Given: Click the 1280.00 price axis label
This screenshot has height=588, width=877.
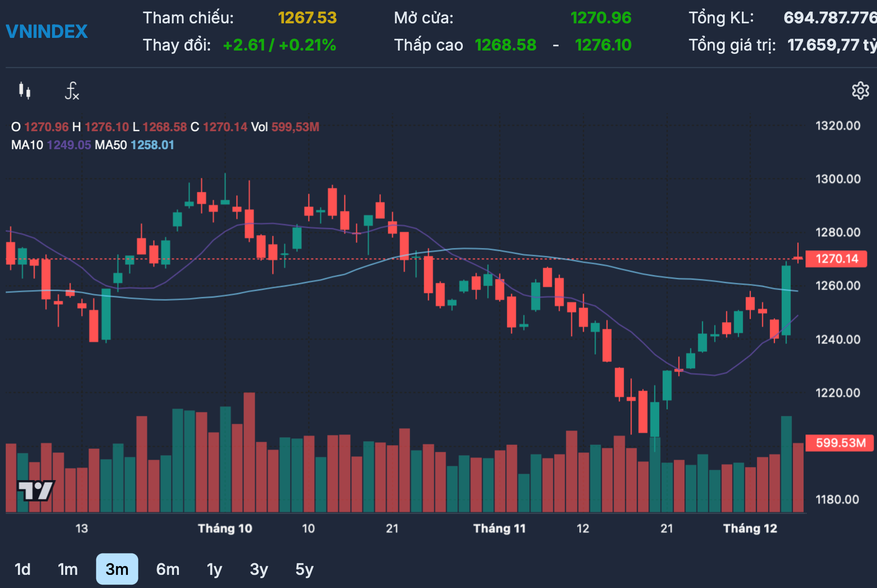Looking at the screenshot, I should (x=838, y=232).
